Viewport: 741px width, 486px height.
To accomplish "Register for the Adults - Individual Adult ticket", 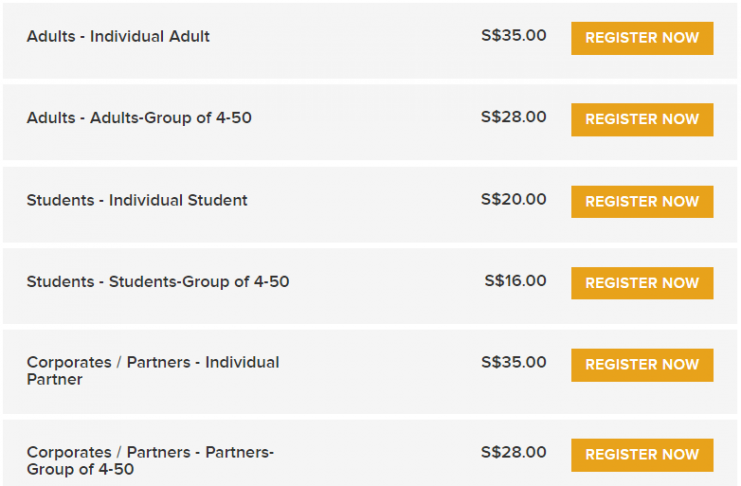I will [642, 38].
